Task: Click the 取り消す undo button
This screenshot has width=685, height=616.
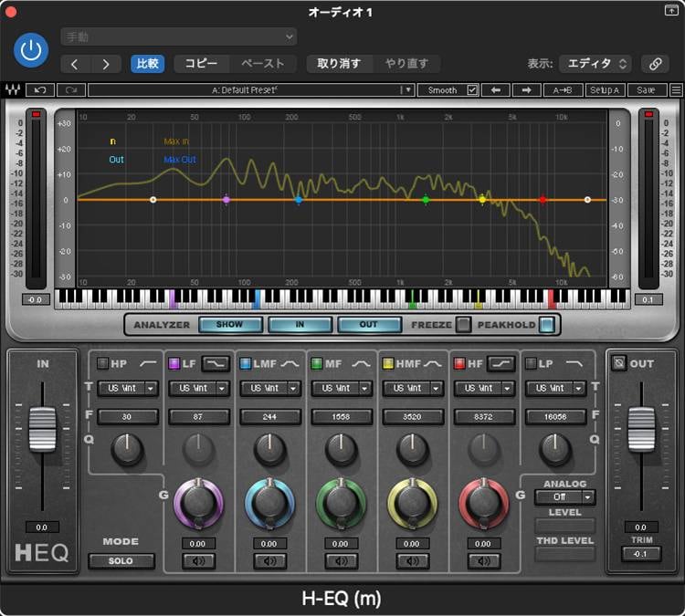Action: click(x=339, y=64)
